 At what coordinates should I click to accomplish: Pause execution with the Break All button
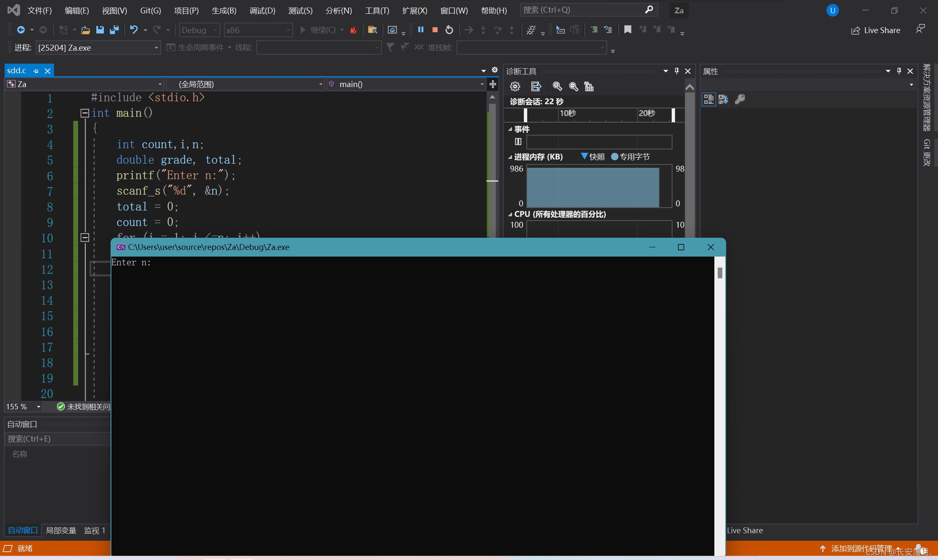421,30
